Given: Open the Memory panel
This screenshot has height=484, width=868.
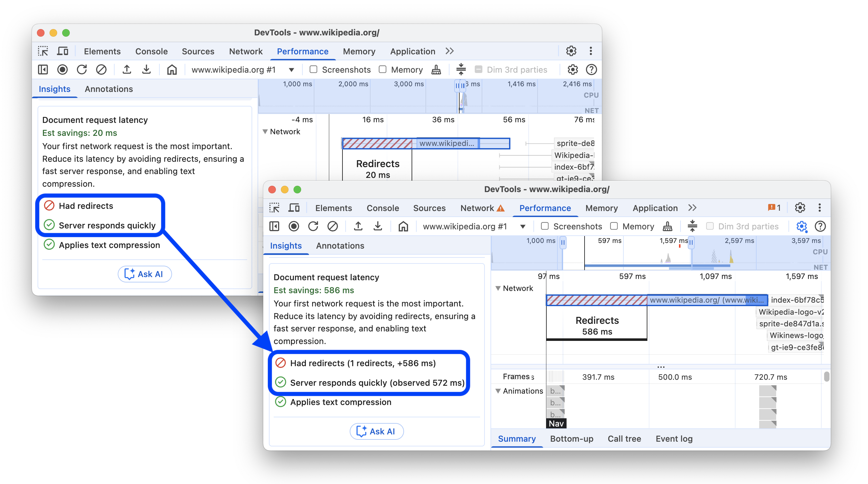Looking at the screenshot, I should pyautogui.click(x=602, y=208).
